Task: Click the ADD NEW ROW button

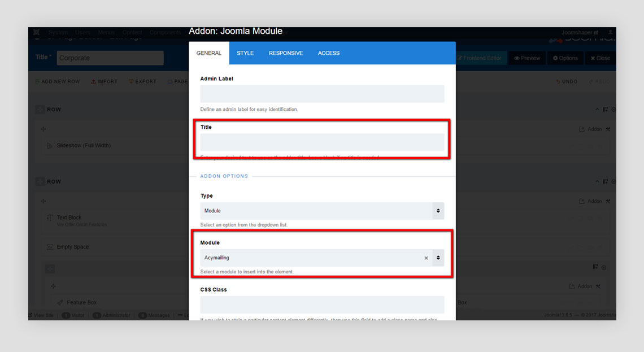Action: tap(58, 82)
